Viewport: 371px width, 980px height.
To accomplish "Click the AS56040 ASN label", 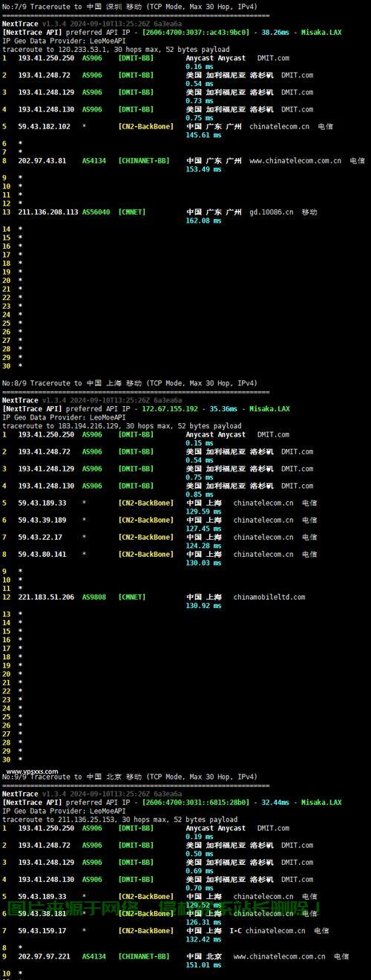I will [x=96, y=212].
